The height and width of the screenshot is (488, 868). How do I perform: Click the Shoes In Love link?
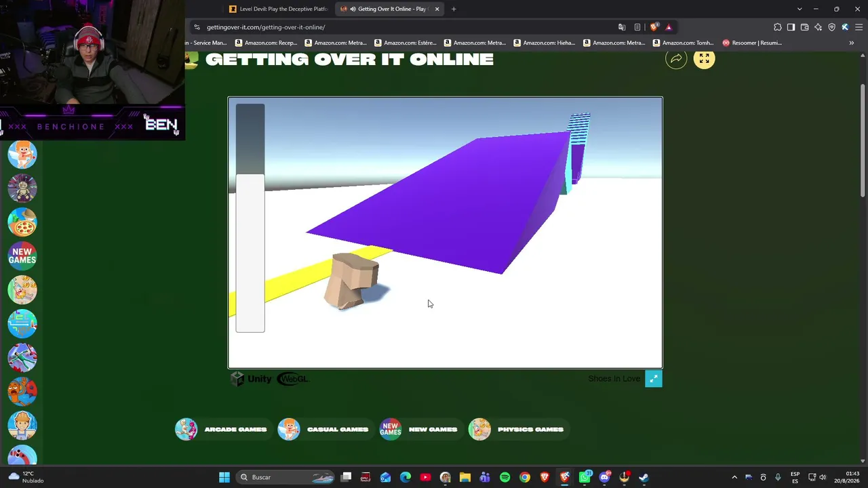pos(614,379)
